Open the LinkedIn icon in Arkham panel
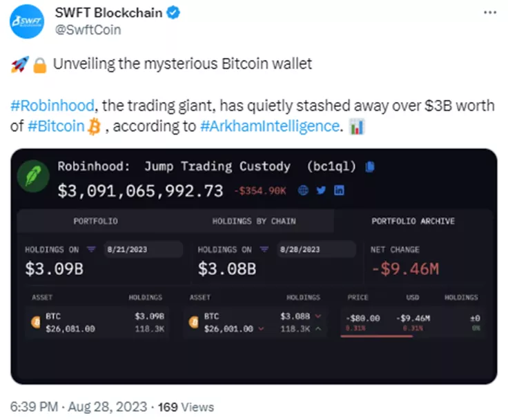Image resolution: width=508 pixels, height=420 pixels. coord(339,191)
